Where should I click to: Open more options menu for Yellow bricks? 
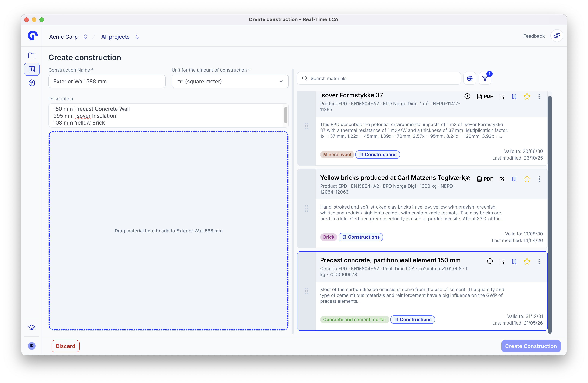[x=539, y=179]
